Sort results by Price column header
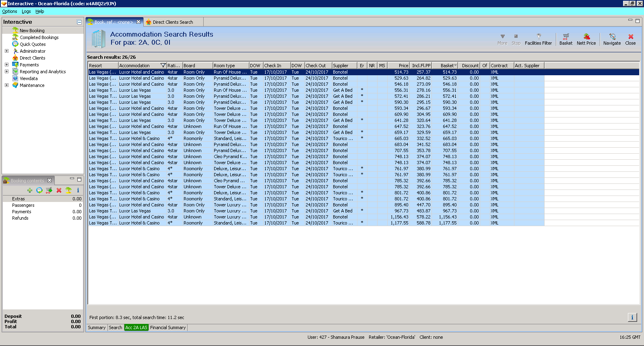The width and height of the screenshot is (644, 346). coord(398,66)
